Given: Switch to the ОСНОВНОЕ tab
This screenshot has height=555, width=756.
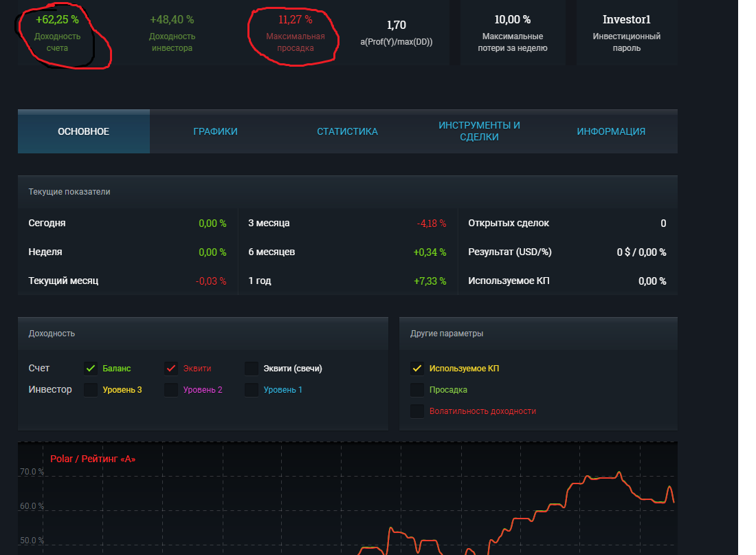Looking at the screenshot, I should [x=83, y=131].
